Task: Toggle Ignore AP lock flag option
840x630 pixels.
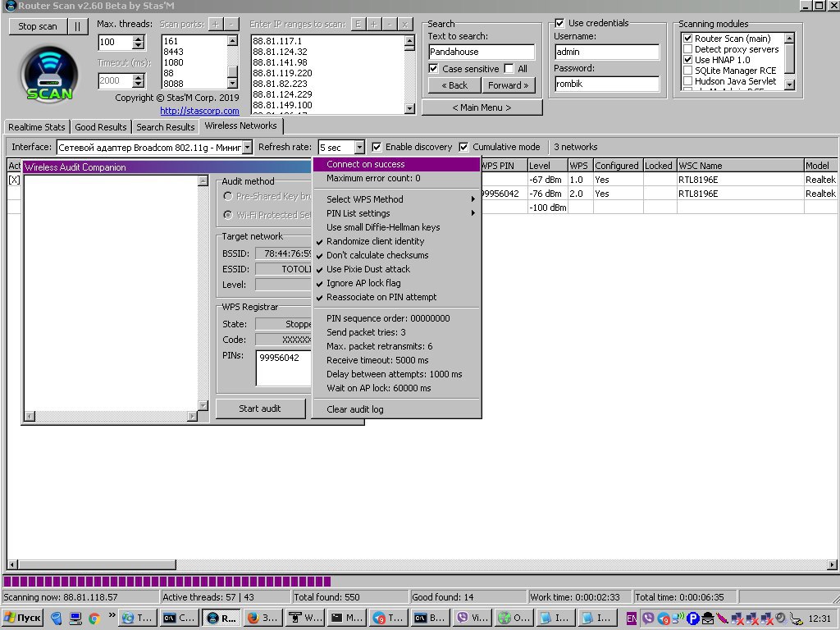Action: [x=396, y=283]
